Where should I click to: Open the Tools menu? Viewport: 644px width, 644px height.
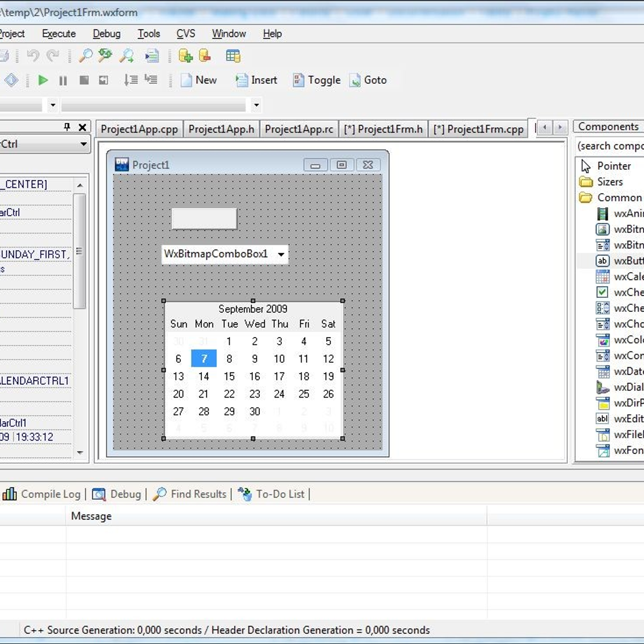click(149, 34)
